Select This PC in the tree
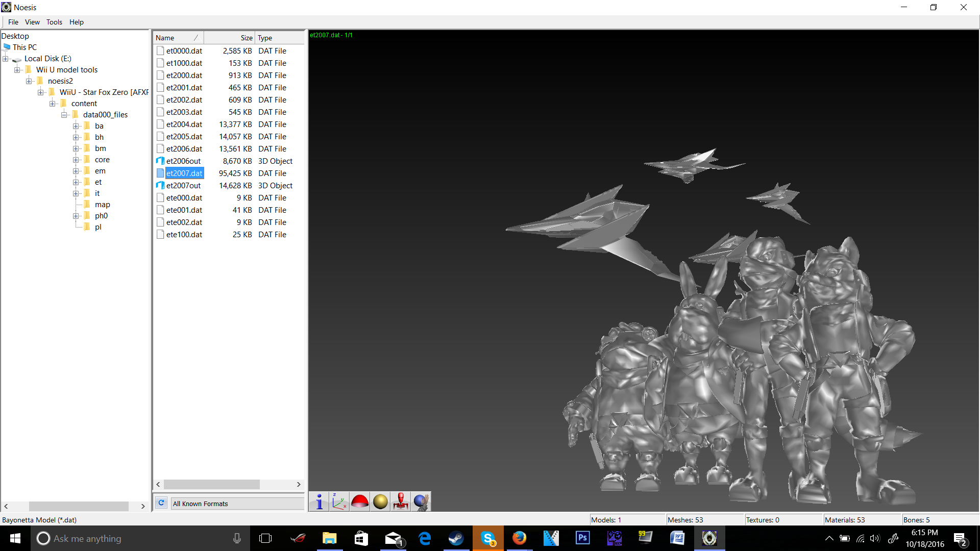The image size is (980, 551). pos(24,47)
